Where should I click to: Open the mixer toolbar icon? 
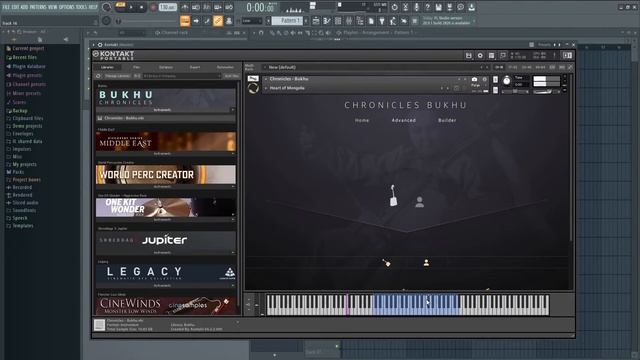pos(349,21)
